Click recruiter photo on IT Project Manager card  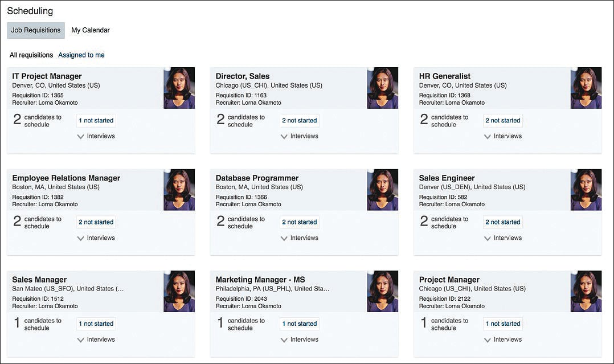179,88
